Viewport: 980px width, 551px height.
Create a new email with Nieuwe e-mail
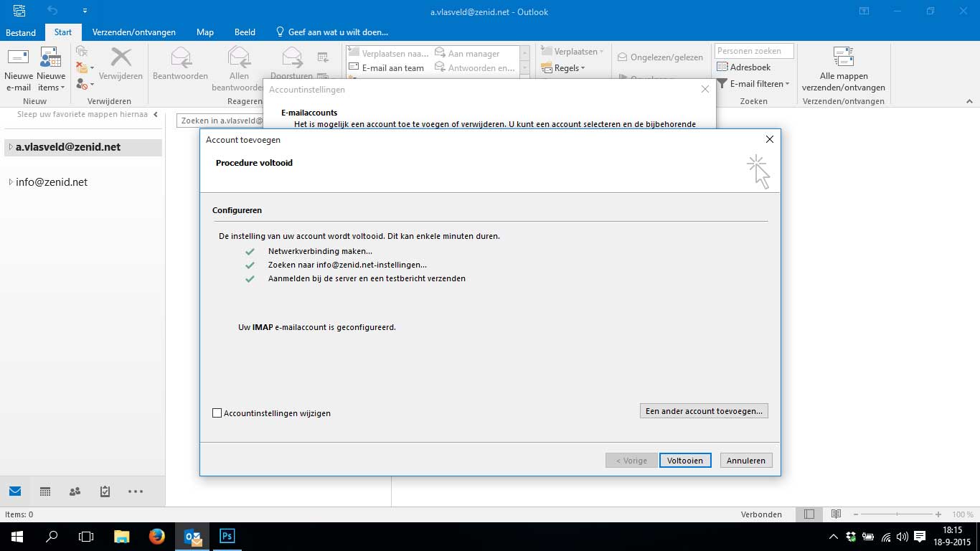(x=18, y=70)
